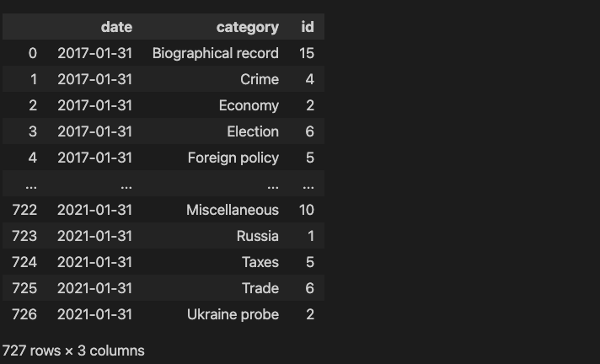
Task: Click the ellipsis in the category column
Action: [x=272, y=184]
